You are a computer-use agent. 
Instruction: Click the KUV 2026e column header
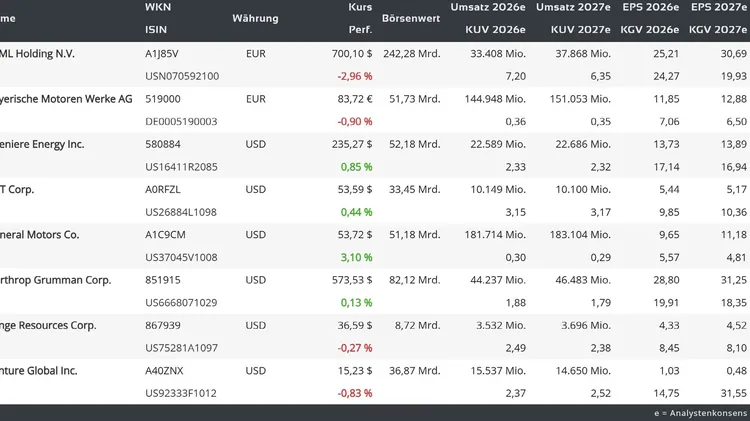(x=496, y=30)
